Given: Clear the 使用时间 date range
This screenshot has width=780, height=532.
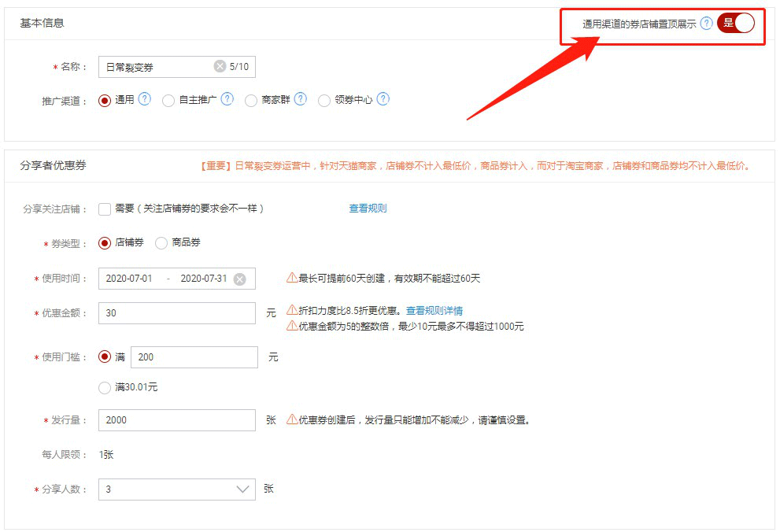Looking at the screenshot, I should [239, 279].
